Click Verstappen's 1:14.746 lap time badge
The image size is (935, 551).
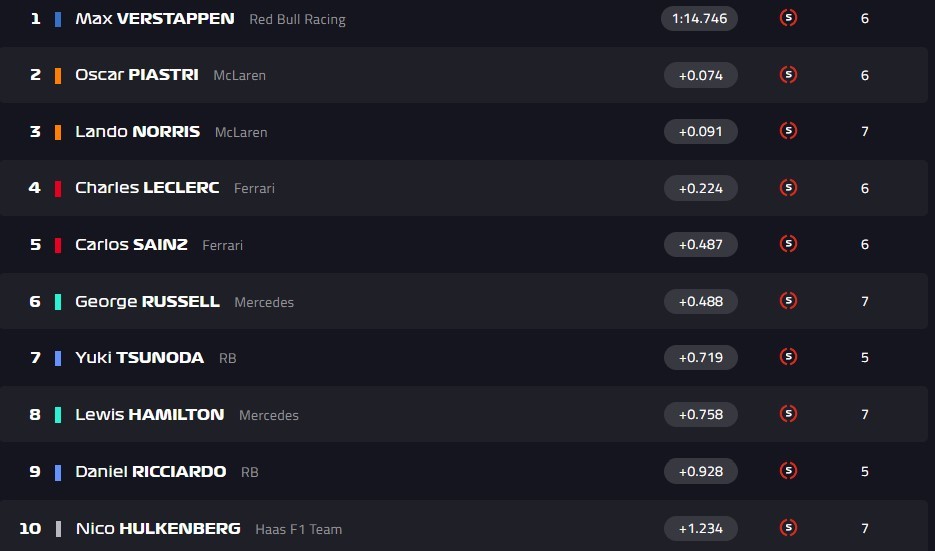pos(699,18)
